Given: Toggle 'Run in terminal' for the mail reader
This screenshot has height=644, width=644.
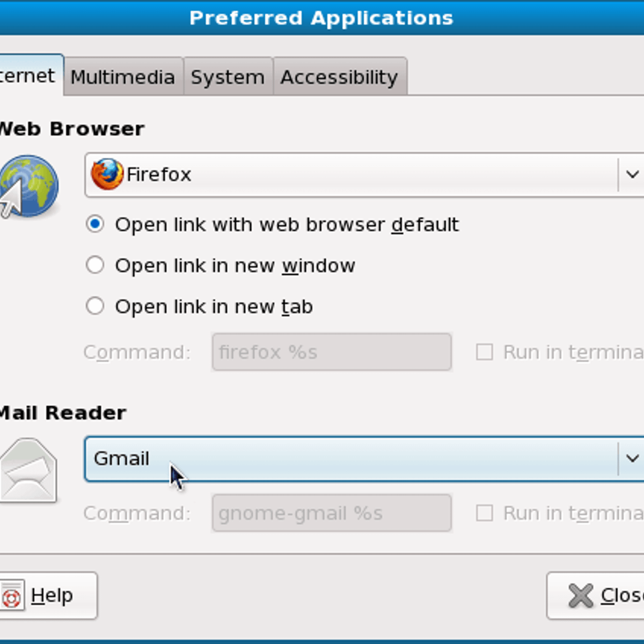Looking at the screenshot, I should pyautogui.click(x=485, y=513).
